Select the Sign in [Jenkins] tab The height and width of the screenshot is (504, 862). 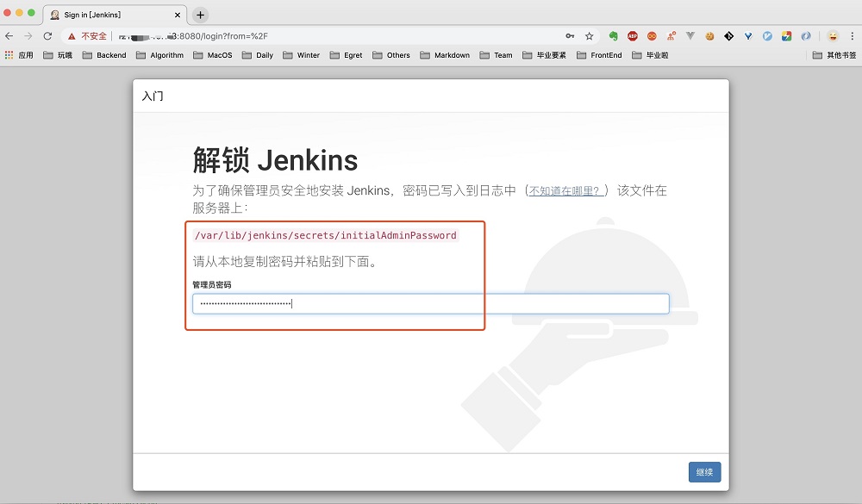click(115, 15)
